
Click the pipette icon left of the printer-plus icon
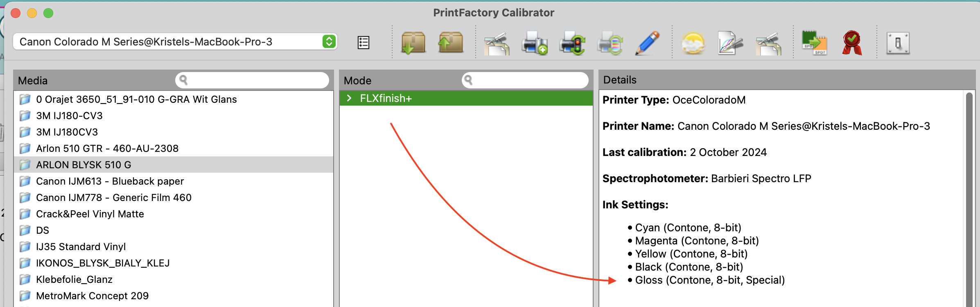point(497,43)
